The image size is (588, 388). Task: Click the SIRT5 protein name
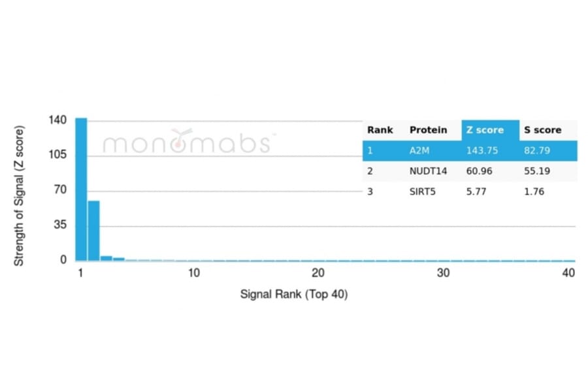[423, 191]
